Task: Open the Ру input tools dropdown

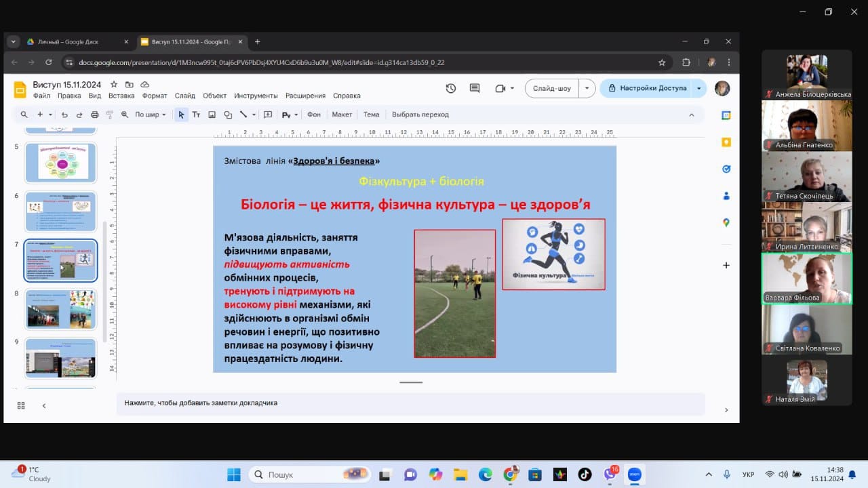Action: click(x=290, y=115)
